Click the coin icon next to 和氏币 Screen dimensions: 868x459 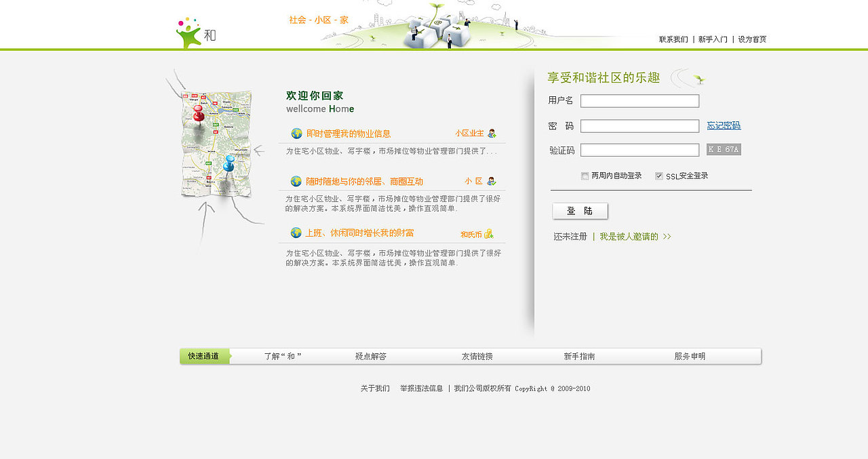coord(488,234)
